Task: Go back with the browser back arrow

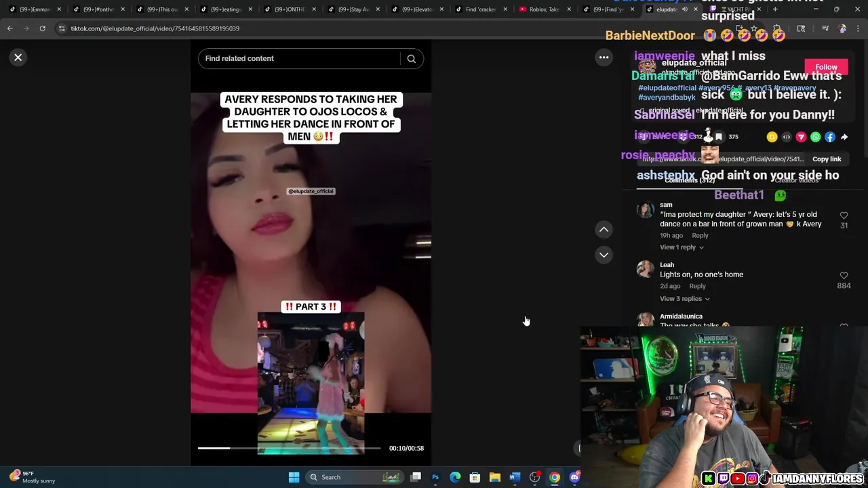Action: pos(9,28)
